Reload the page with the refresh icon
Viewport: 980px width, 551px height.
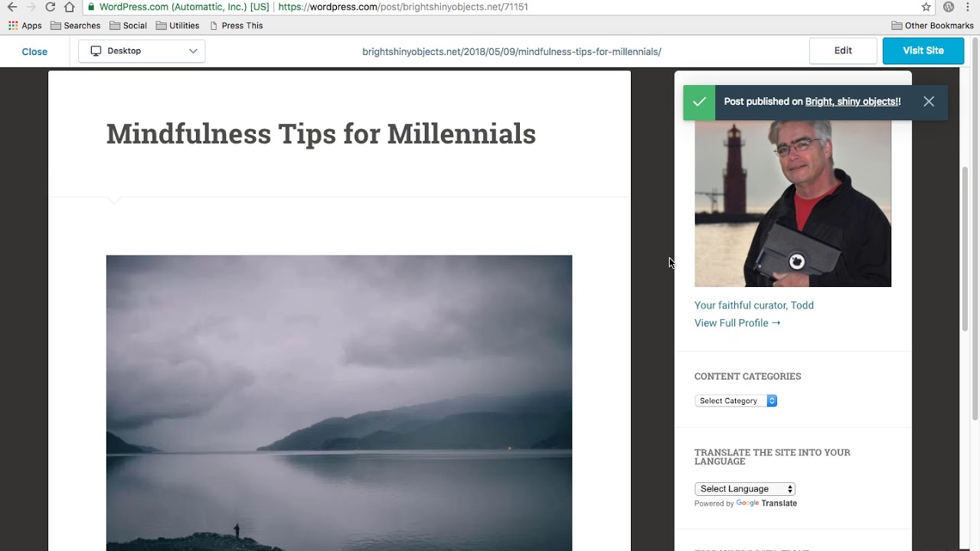51,7
